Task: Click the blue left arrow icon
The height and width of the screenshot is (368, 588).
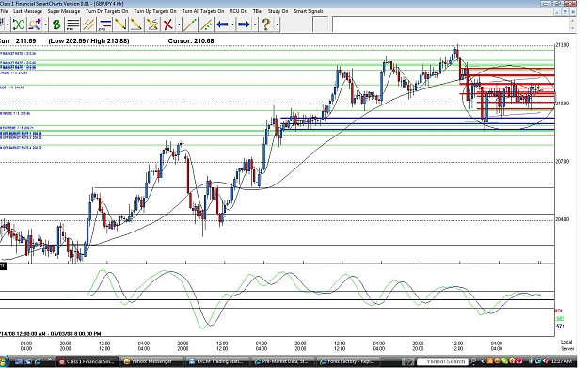Action: [222, 24]
